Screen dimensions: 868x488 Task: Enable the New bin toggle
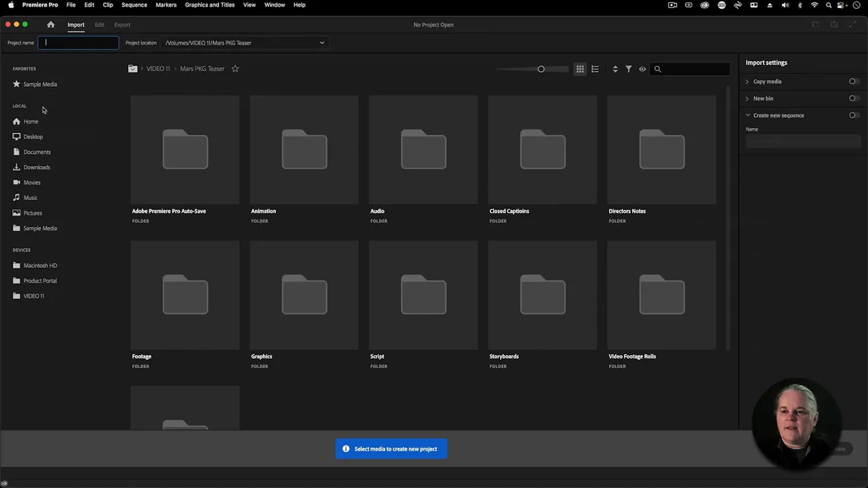(x=854, y=98)
